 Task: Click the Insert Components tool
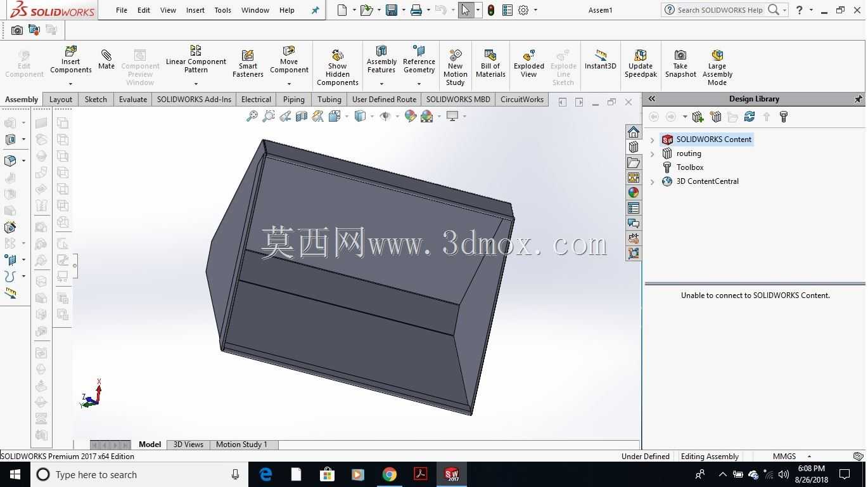click(70, 60)
